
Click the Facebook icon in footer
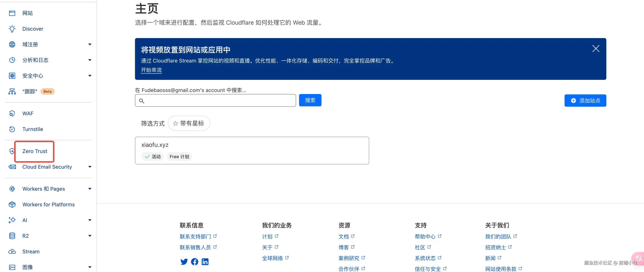click(194, 262)
